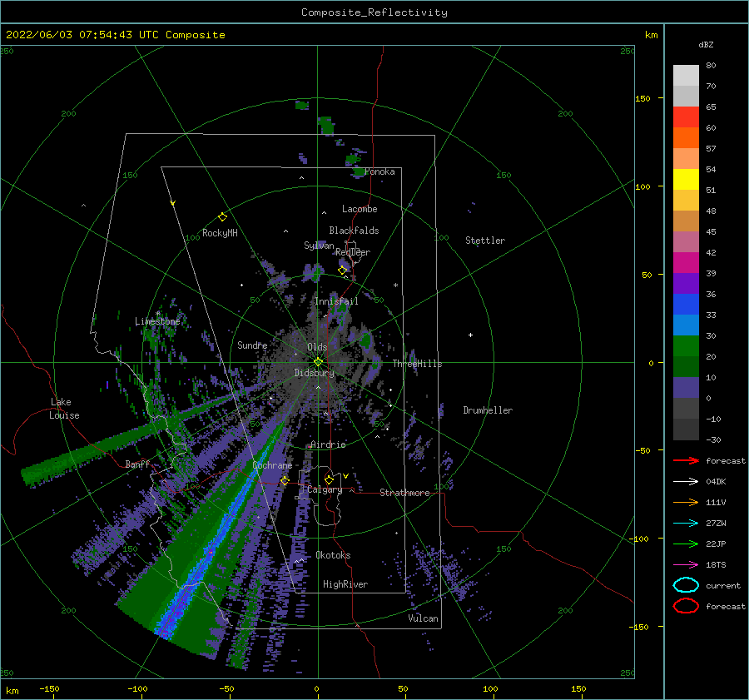749x700 pixels.
Task: Click the yellow diamond marker above Calgary label
Action: click(329, 479)
